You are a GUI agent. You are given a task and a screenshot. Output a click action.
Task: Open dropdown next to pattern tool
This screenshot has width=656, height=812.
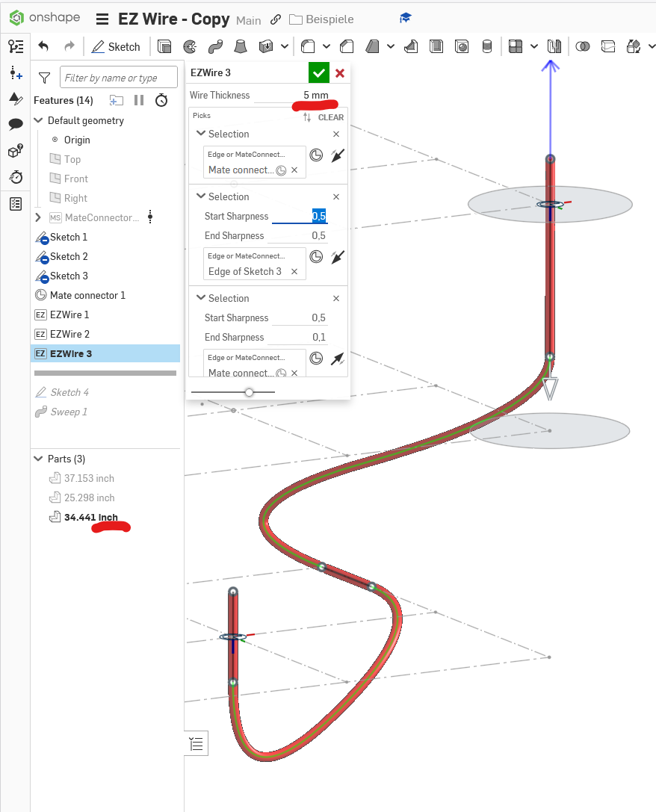pos(533,46)
